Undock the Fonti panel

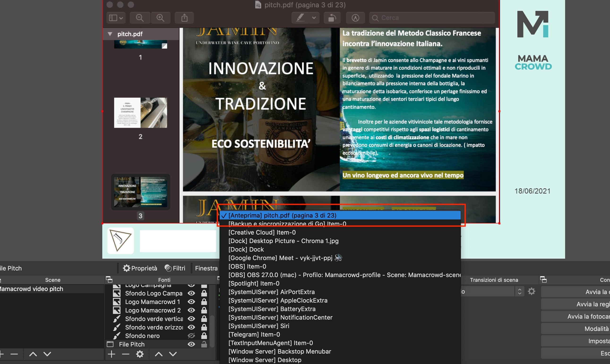click(x=109, y=279)
